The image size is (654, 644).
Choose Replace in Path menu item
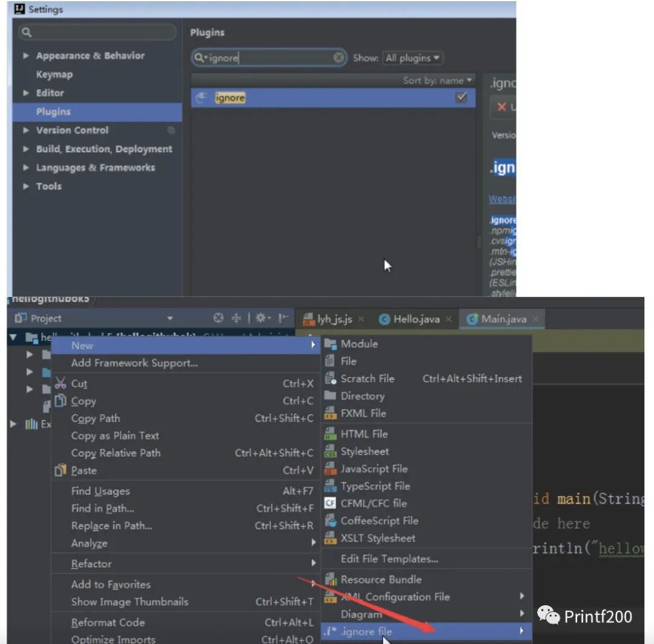[x=186, y=526]
